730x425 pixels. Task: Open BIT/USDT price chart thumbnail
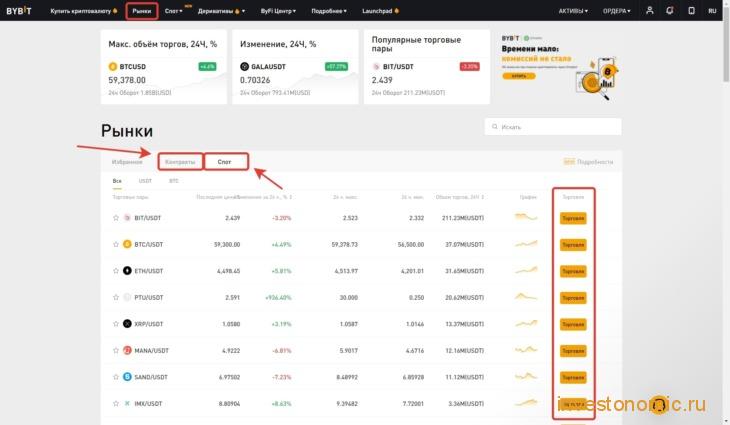526,217
